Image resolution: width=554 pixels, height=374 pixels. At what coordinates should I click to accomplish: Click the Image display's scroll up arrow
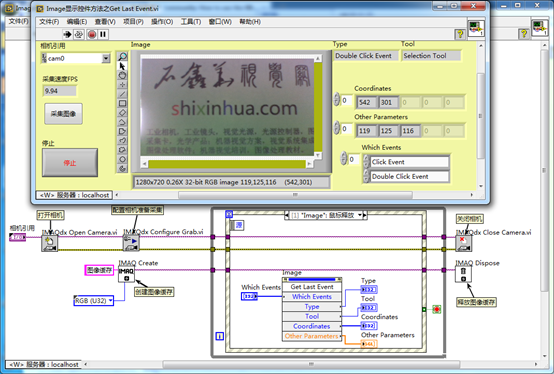[x=318, y=59]
